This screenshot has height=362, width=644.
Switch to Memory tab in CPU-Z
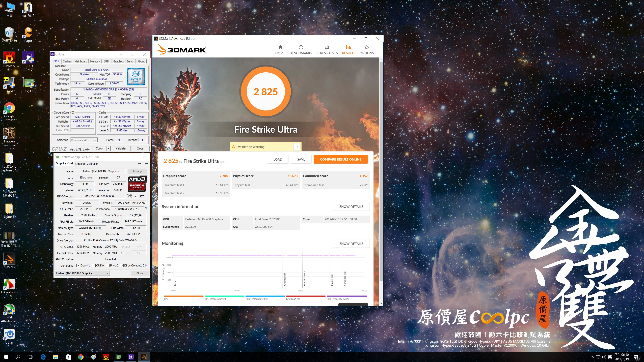click(95, 61)
